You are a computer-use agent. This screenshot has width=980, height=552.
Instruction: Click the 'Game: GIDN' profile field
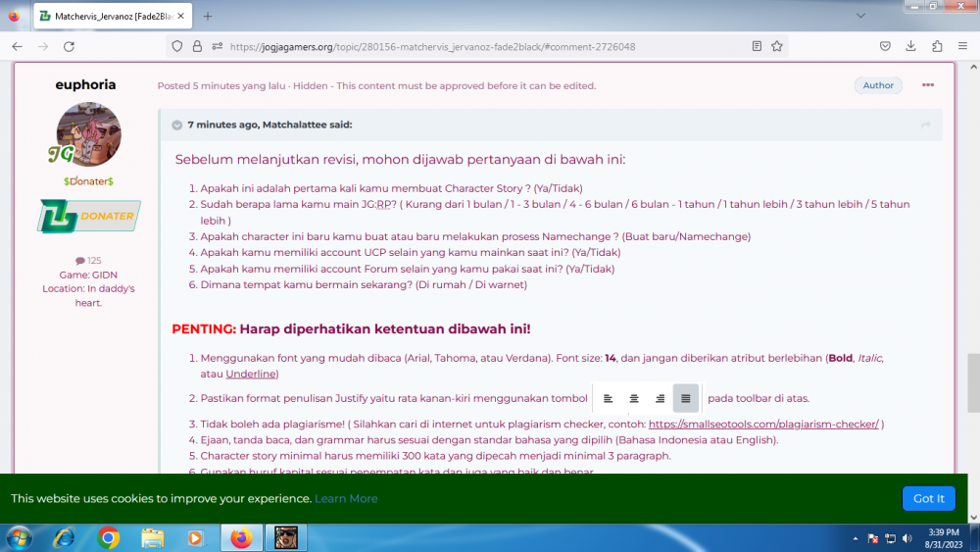tap(88, 276)
